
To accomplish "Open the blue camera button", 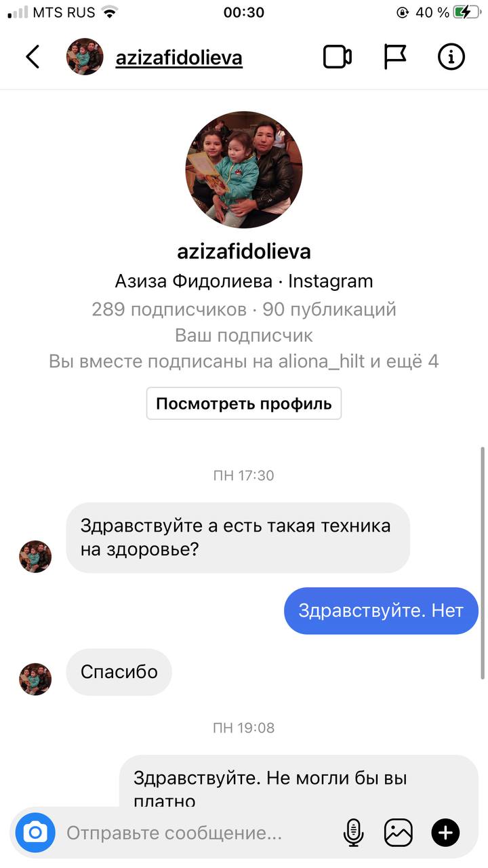I will 35,832.
